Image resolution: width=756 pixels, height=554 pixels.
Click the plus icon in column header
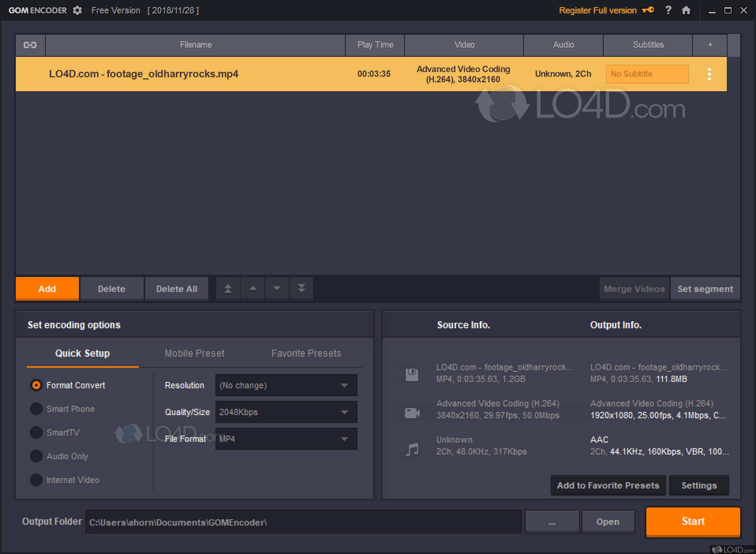(x=710, y=45)
